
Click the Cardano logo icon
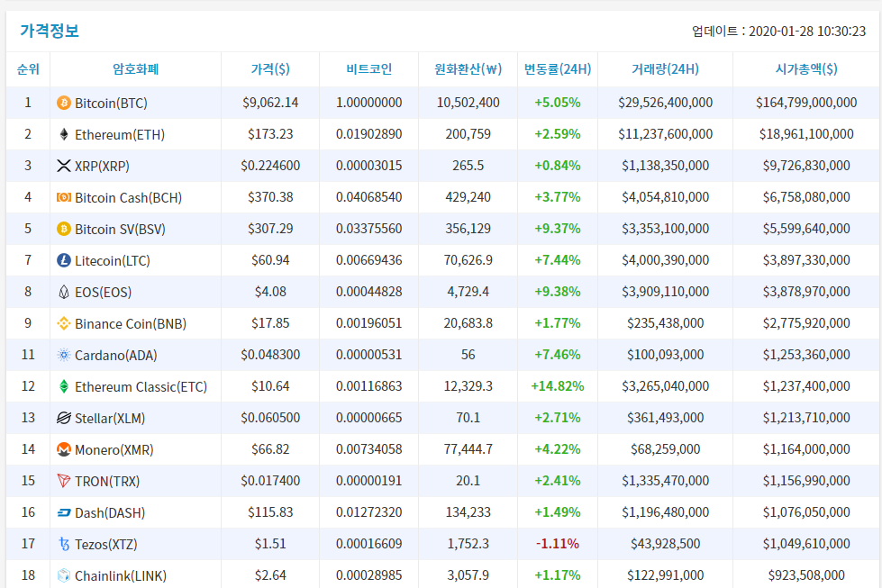64,355
